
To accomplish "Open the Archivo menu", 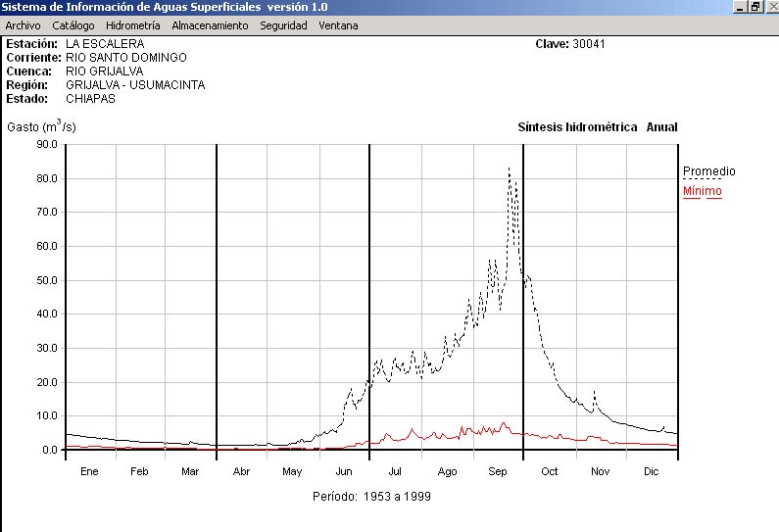I will tap(23, 25).
